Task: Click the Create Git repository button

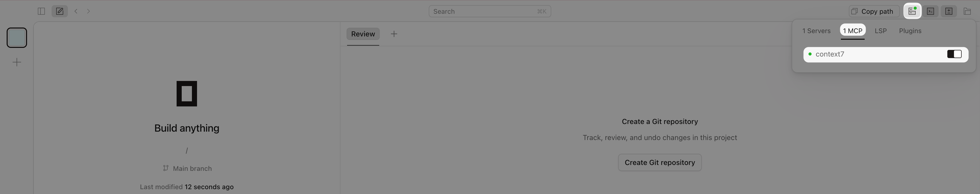Action: (660, 162)
